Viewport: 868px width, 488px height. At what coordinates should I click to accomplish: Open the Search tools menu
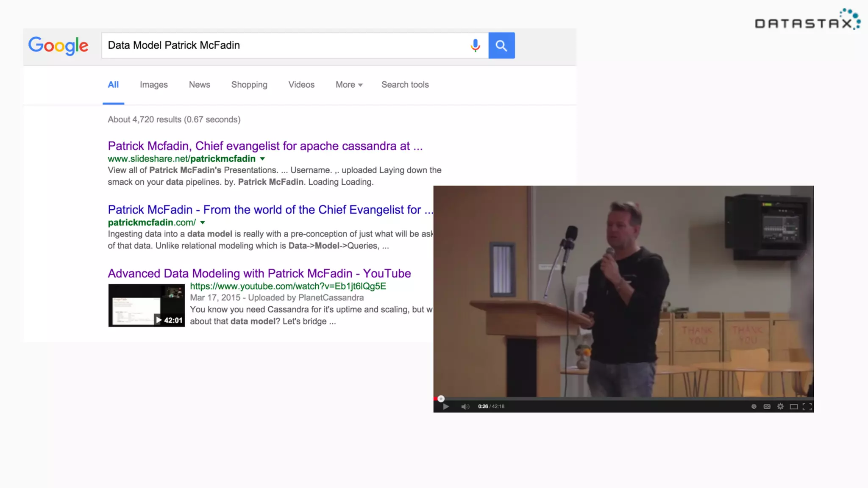(x=405, y=85)
